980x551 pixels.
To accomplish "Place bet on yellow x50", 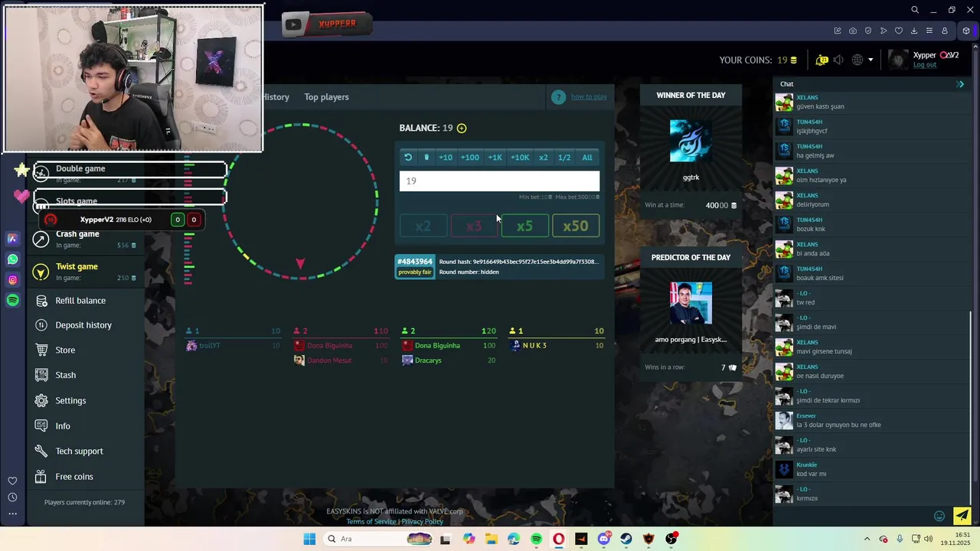I will [576, 226].
